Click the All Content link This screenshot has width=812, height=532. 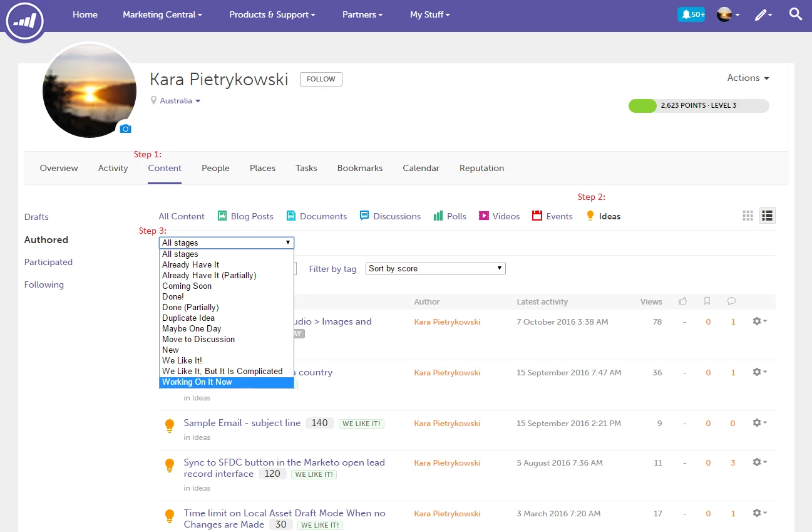coord(182,216)
